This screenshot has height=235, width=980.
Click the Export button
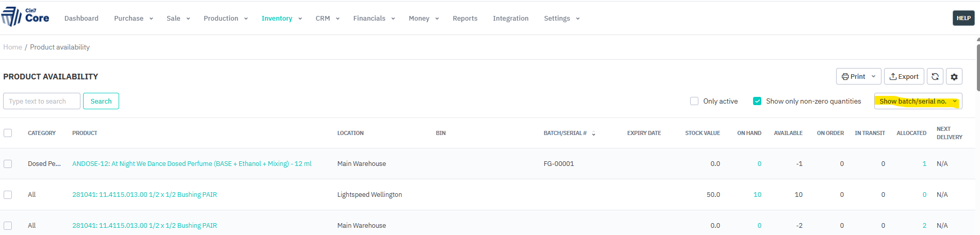pyautogui.click(x=904, y=77)
